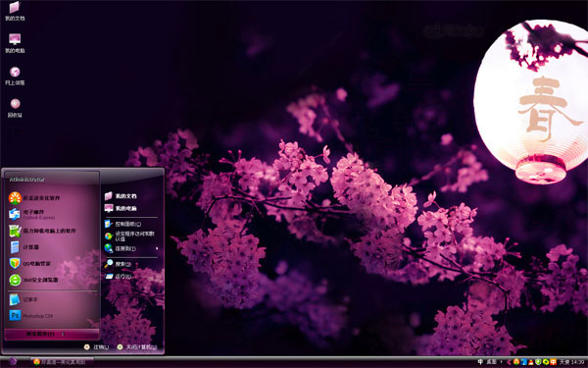Viewport: 588px width, 368px height.
Task: Click the orange sun tray icon
Action: (516, 362)
